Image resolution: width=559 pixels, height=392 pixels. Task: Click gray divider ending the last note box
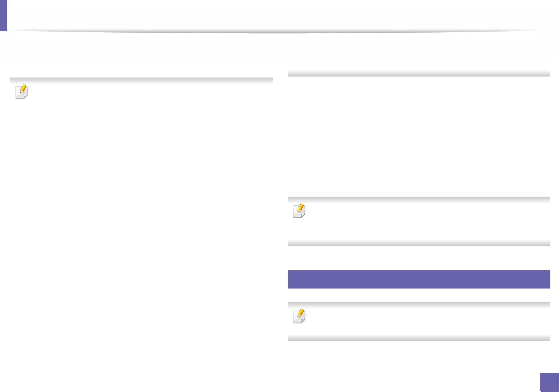[419, 338]
